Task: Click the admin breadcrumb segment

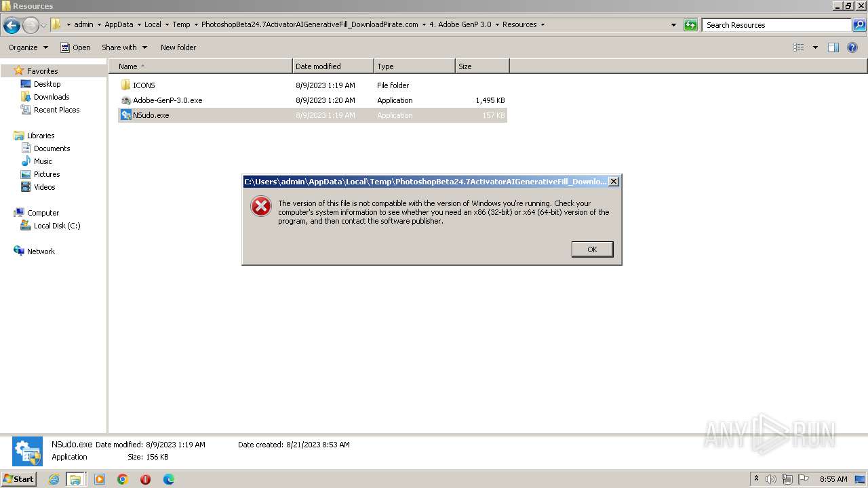Action: pyautogui.click(x=83, y=24)
